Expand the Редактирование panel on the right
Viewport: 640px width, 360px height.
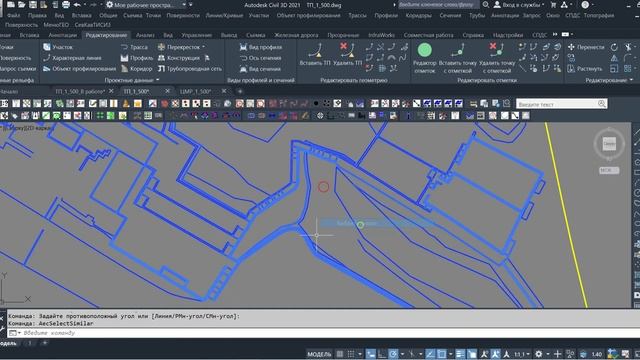609,80
